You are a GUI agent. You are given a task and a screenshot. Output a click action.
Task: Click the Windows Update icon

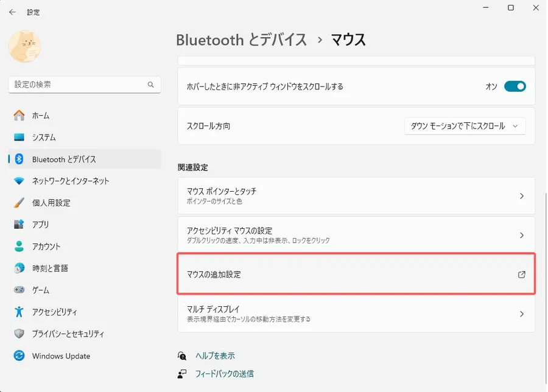coord(19,356)
